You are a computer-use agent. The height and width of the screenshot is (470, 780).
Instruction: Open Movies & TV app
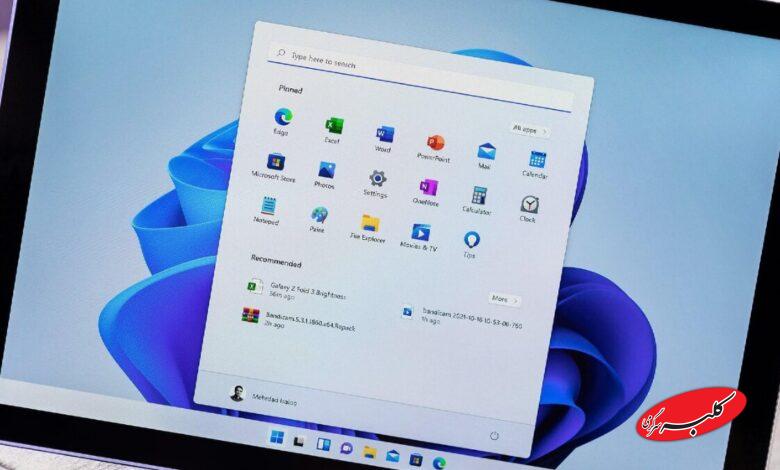tap(420, 233)
